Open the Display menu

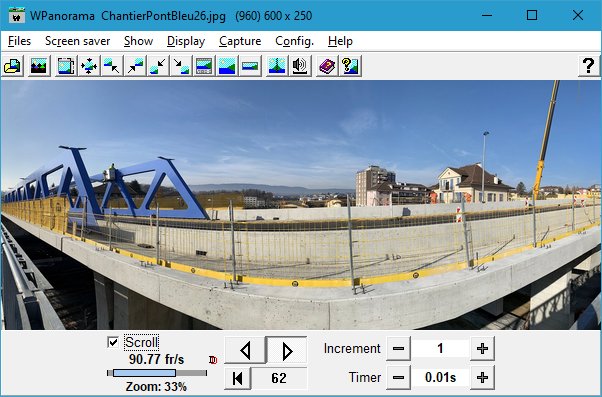pos(186,41)
